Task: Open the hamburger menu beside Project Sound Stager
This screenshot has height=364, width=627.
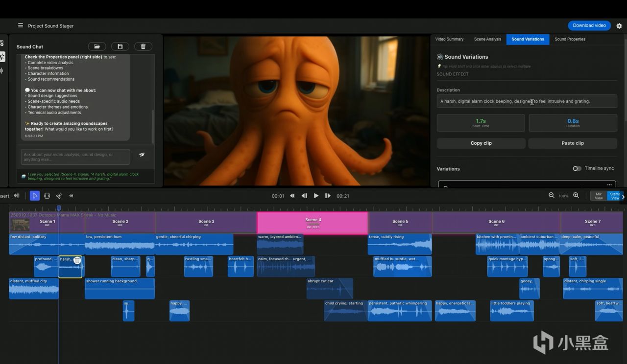Action: (x=21, y=26)
